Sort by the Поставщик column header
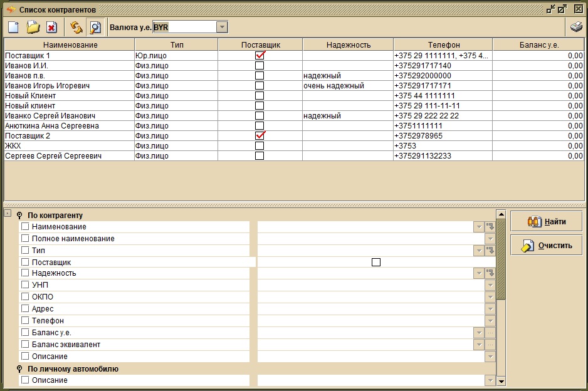The width and height of the screenshot is (588, 391). [260, 45]
